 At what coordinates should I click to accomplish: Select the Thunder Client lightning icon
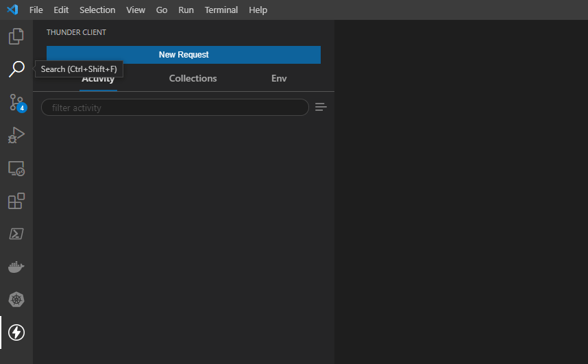tap(16, 332)
